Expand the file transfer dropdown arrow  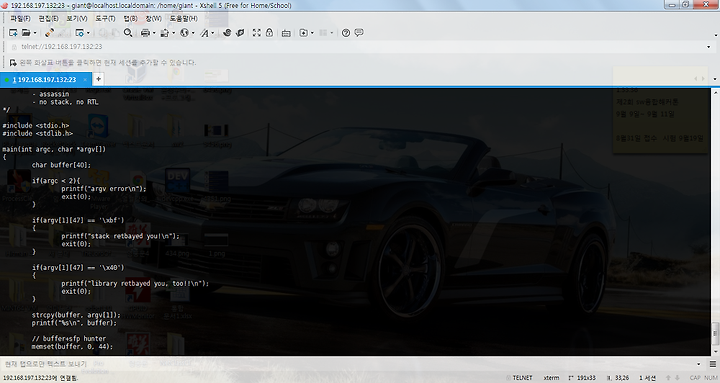coord(174,33)
